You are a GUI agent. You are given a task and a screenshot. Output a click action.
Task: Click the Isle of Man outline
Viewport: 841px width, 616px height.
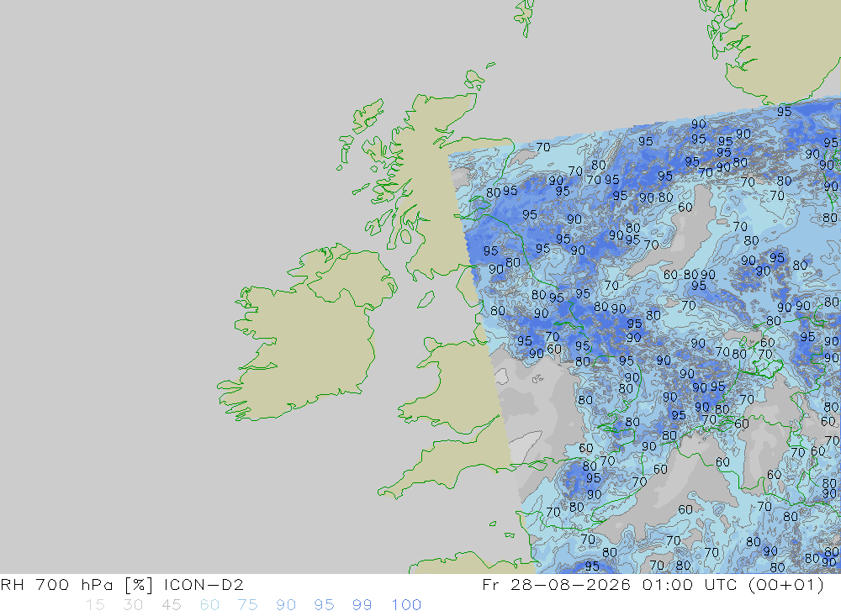(x=426, y=300)
